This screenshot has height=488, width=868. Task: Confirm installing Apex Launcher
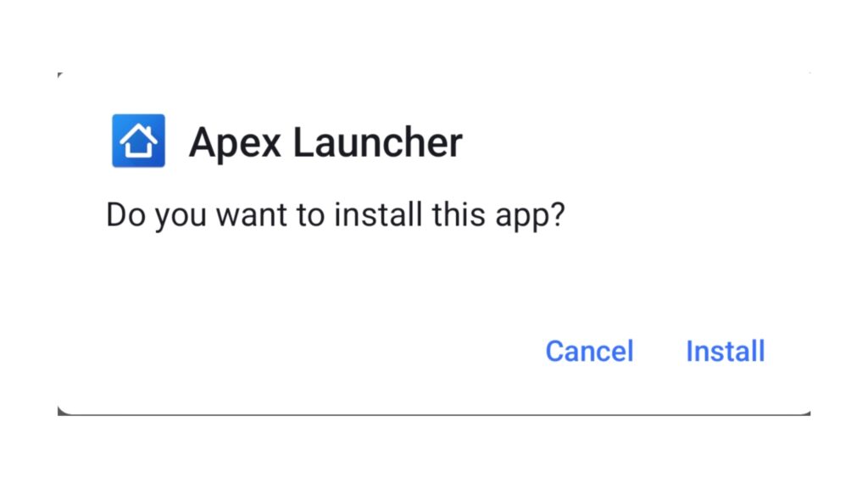pyautogui.click(x=726, y=351)
